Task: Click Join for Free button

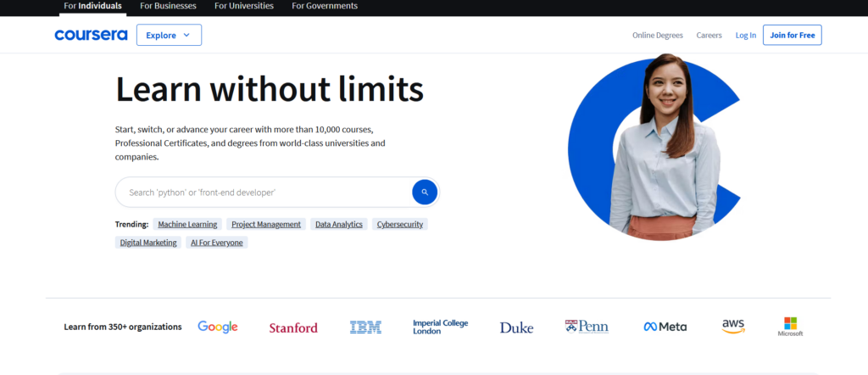Action: pos(793,35)
